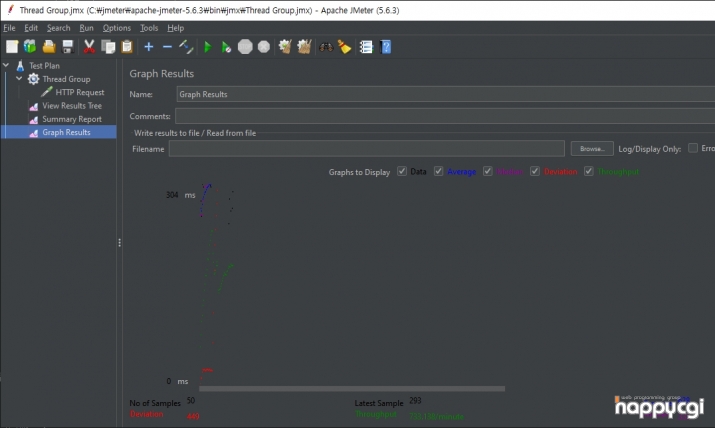Screen dimensions: 715x428
Task: Select View Results Tree listener
Action: (72, 105)
